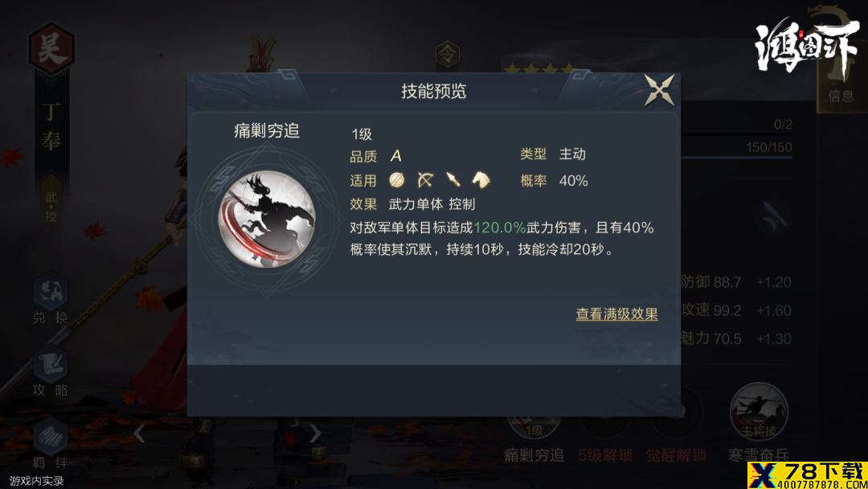Switch to the 信息 info tab
The height and width of the screenshot is (489, 868).
point(841,83)
